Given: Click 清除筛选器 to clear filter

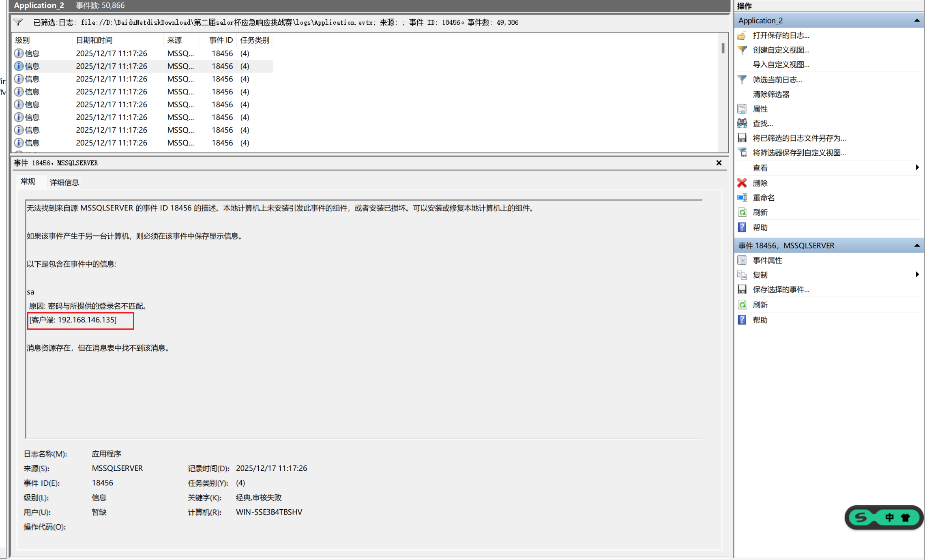Looking at the screenshot, I should [x=770, y=94].
